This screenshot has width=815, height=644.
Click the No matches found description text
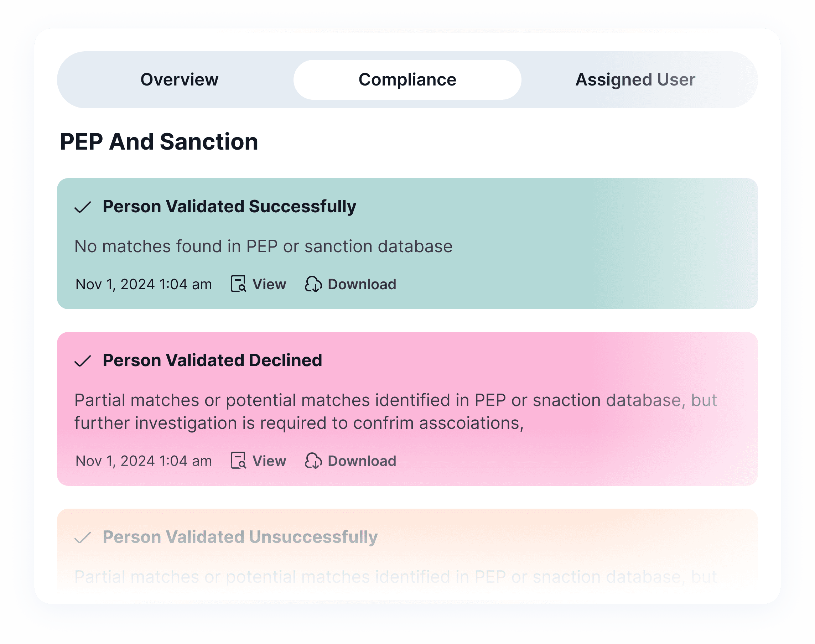(263, 246)
